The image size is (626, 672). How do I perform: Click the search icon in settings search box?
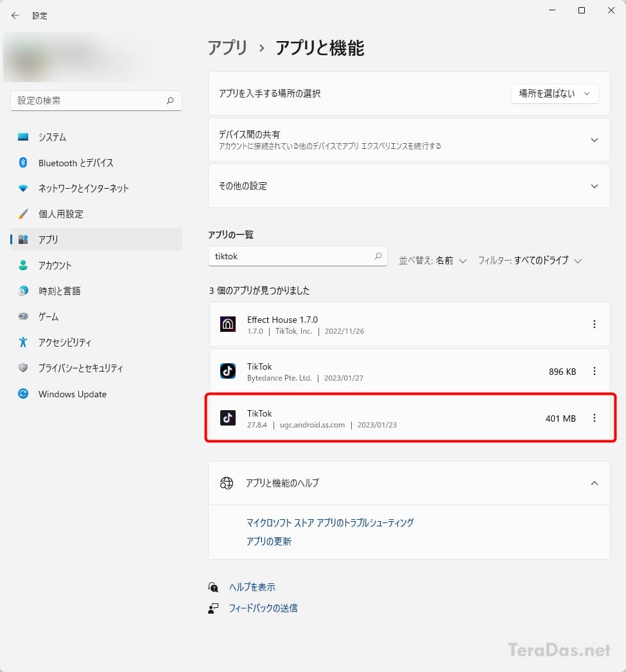pos(170,101)
